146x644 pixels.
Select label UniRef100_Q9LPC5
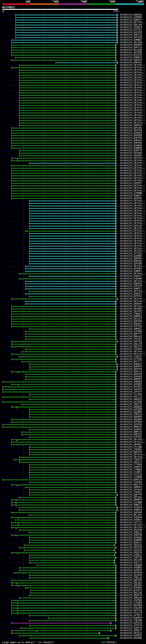point(131,347)
